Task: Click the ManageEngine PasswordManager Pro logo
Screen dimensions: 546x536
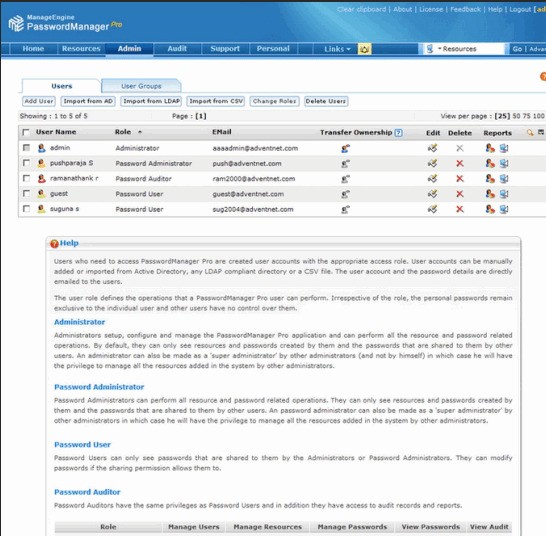Action: point(65,23)
